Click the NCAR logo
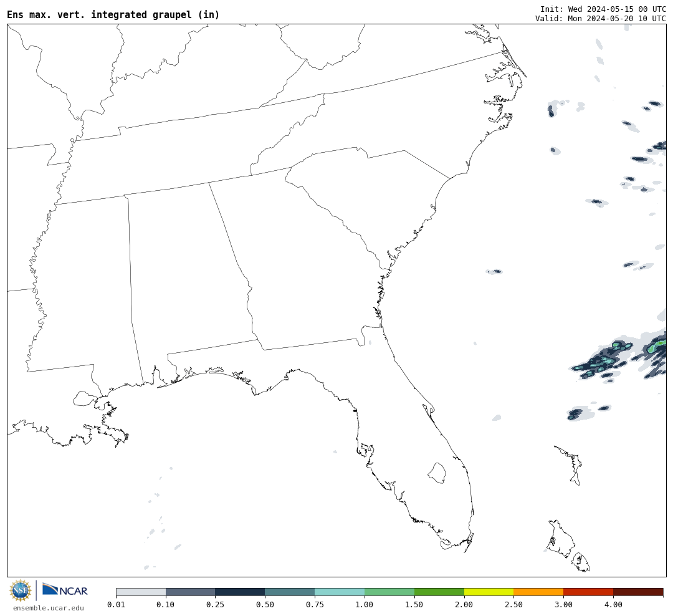Image resolution: width=673 pixels, height=616 pixels. (65, 590)
